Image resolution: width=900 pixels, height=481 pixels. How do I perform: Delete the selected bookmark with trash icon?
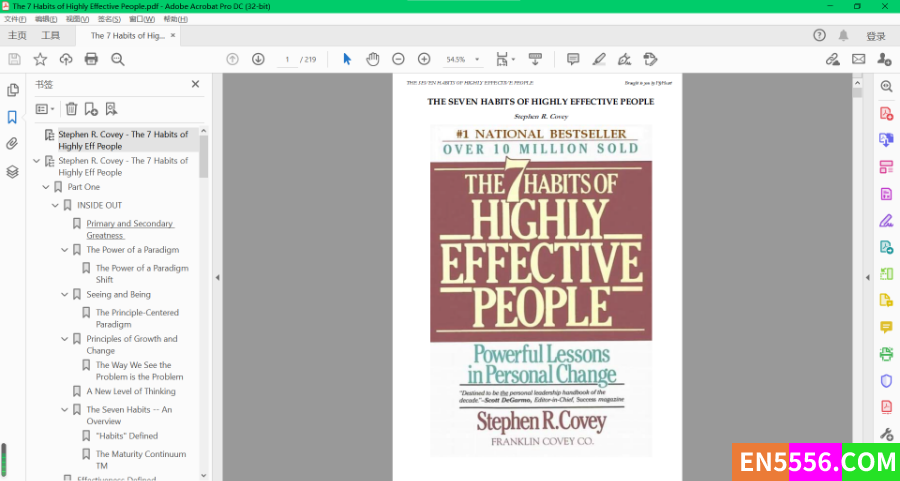(71, 108)
